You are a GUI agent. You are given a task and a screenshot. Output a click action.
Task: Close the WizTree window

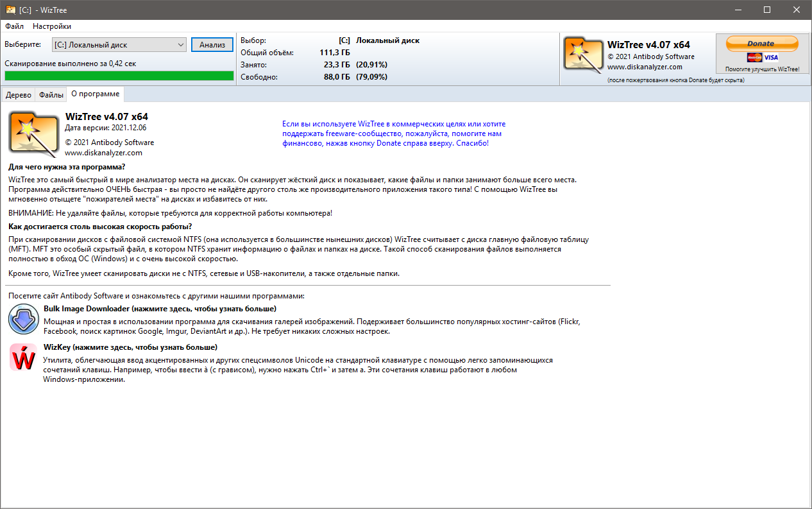click(797, 10)
